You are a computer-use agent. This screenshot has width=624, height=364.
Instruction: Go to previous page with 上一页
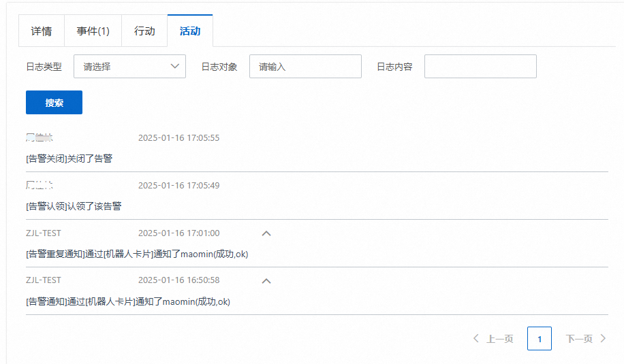pos(493,339)
